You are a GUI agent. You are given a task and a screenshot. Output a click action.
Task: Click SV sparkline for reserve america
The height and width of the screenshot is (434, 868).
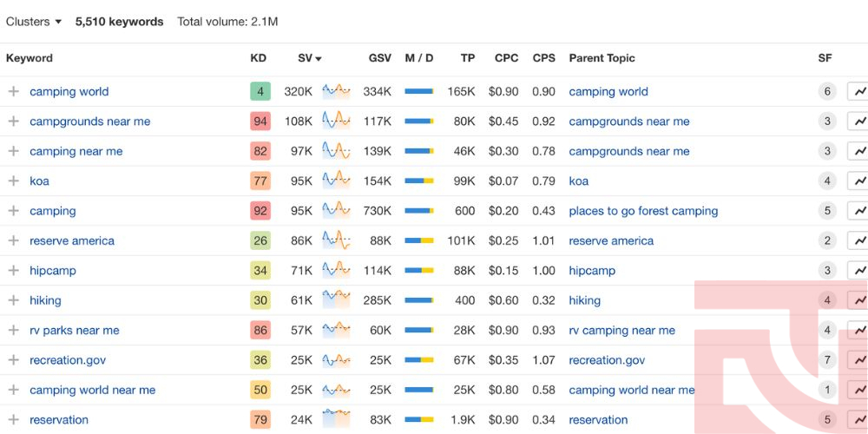(x=337, y=240)
